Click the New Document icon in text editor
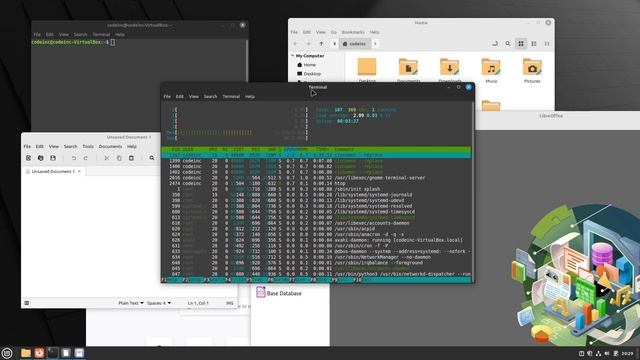The height and width of the screenshot is (360, 640). tap(28, 158)
